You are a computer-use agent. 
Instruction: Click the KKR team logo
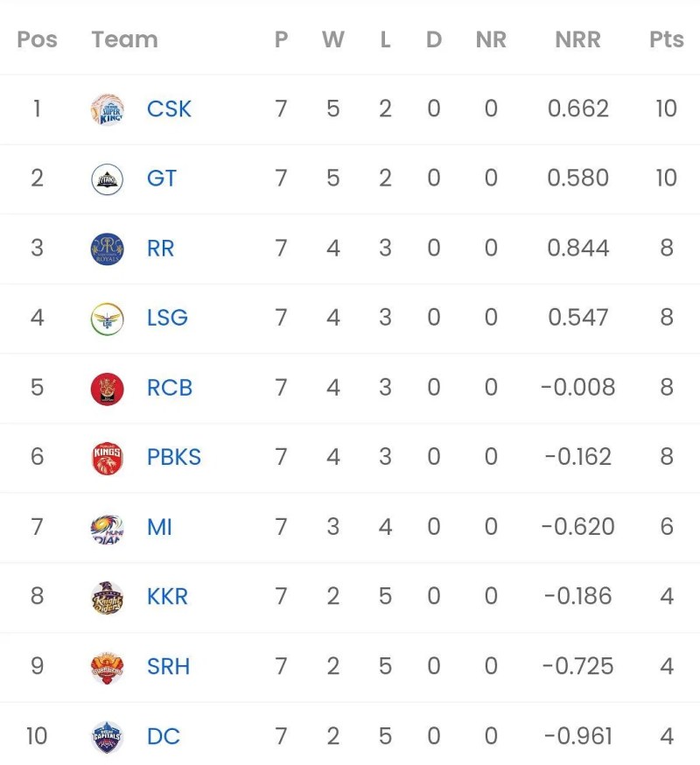[x=107, y=597]
